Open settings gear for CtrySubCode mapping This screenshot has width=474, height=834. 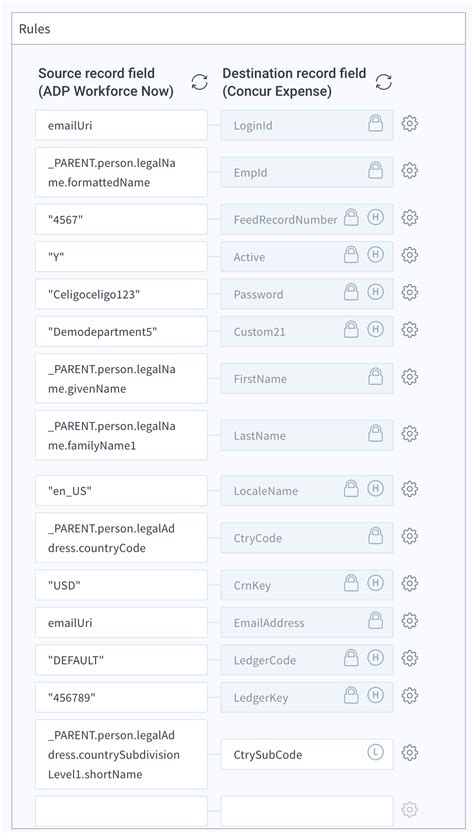pos(409,753)
